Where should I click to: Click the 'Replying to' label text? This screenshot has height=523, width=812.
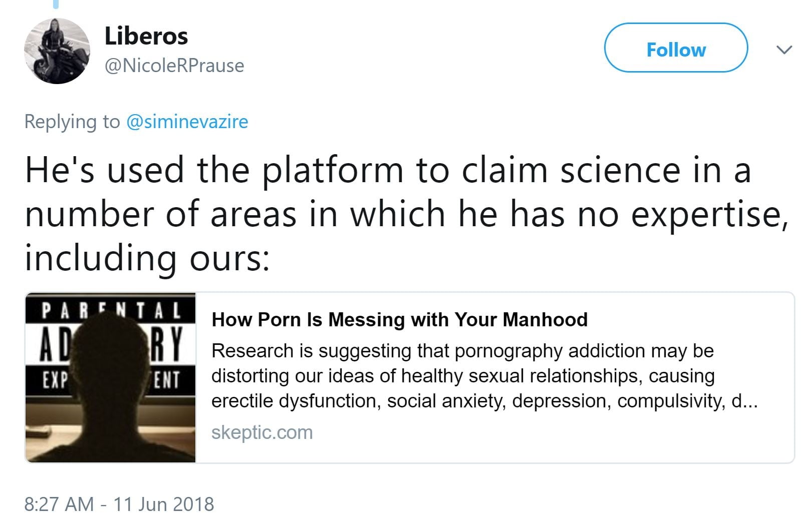[x=72, y=122]
